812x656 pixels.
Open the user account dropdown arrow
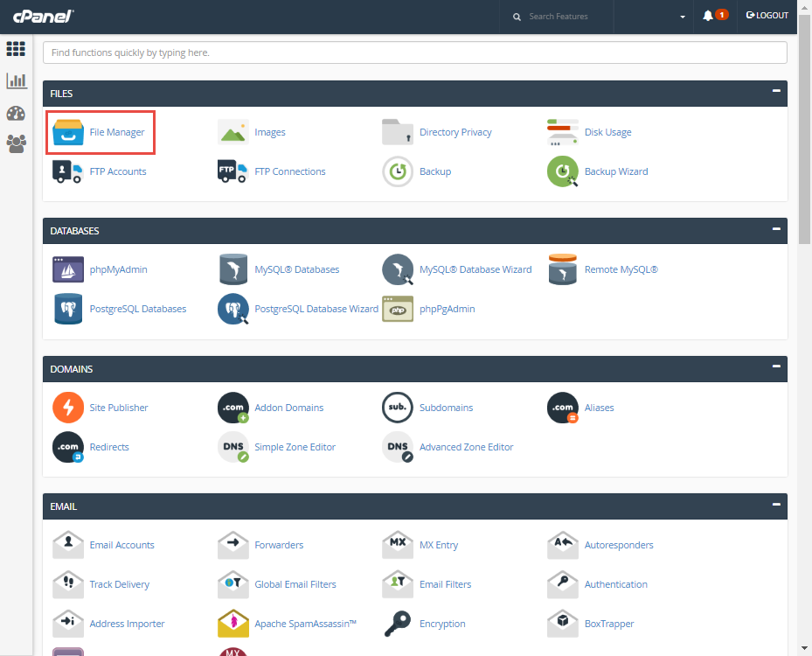(x=682, y=17)
